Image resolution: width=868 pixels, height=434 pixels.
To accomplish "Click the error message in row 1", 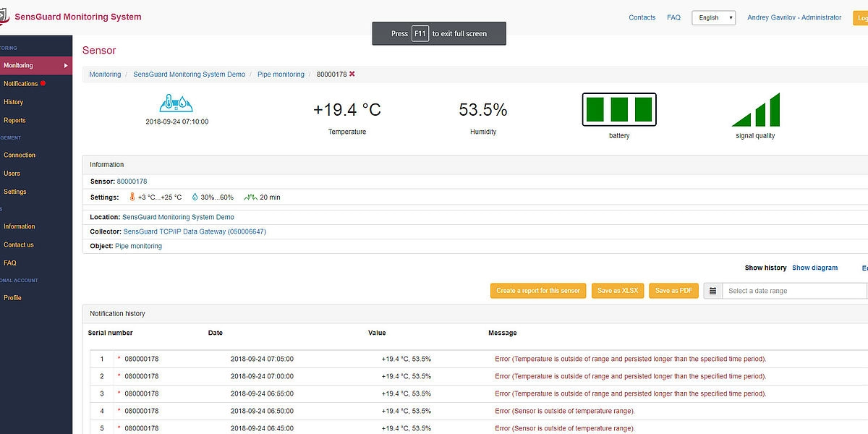I will [630, 359].
